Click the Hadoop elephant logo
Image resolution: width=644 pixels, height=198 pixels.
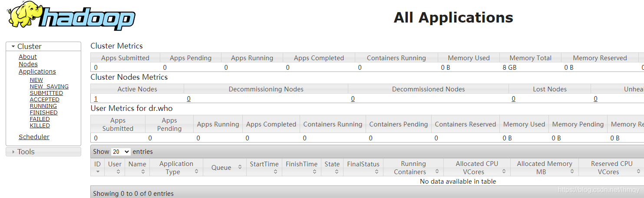[71, 16]
